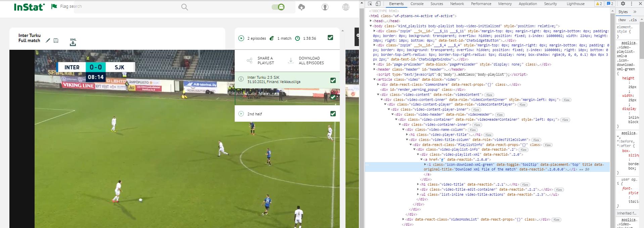Download the XML file of the match

pos(73,42)
